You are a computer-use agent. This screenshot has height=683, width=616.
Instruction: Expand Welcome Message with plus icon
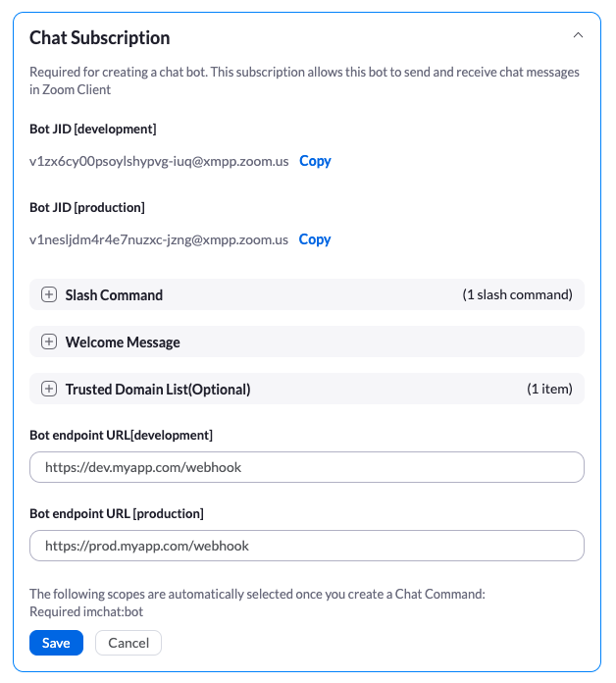click(49, 341)
